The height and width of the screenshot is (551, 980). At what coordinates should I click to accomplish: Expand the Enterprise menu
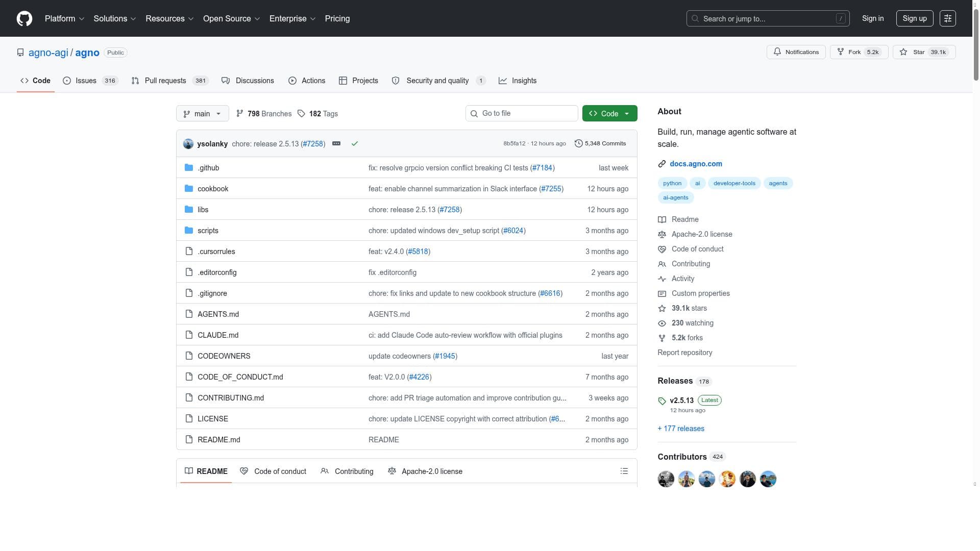point(292,18)
